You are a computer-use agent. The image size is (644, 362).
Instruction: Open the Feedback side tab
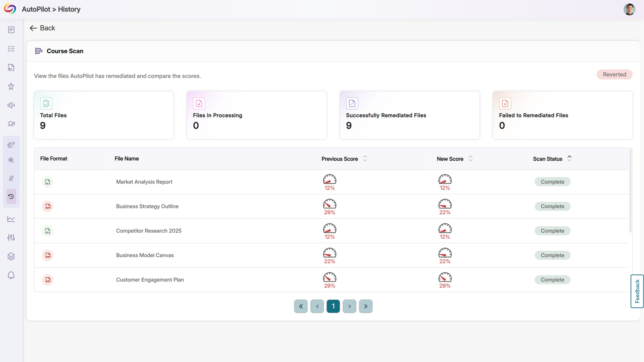(x=637, y=291)
